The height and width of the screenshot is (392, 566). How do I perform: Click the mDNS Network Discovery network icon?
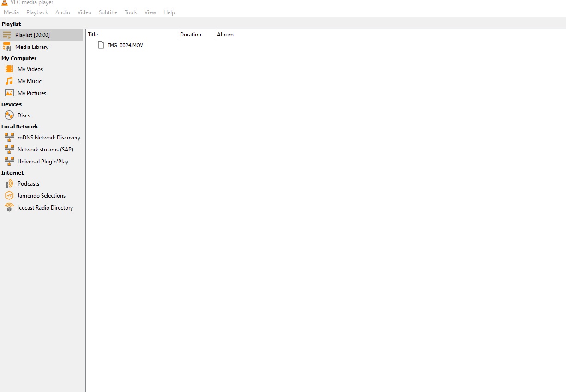[9, 137]
